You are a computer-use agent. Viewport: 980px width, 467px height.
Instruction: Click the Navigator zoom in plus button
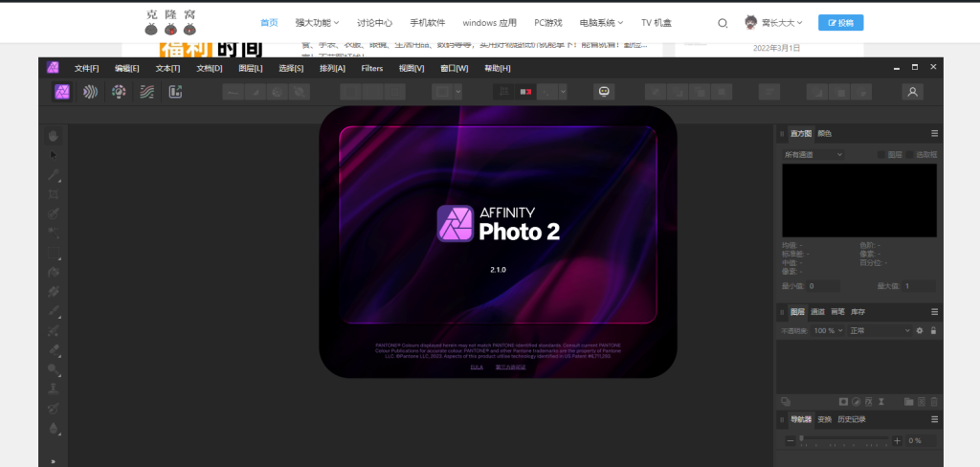coord(898,441)
